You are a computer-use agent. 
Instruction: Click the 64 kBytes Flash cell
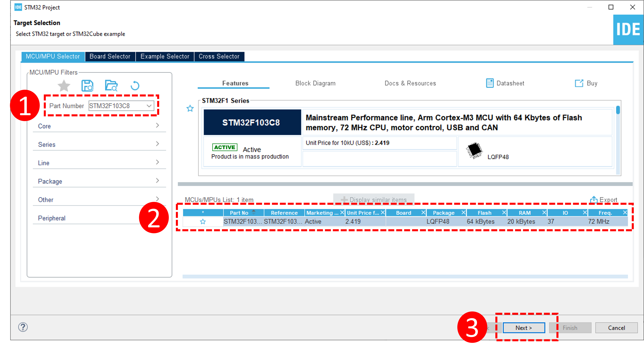(x=487, y=221)
